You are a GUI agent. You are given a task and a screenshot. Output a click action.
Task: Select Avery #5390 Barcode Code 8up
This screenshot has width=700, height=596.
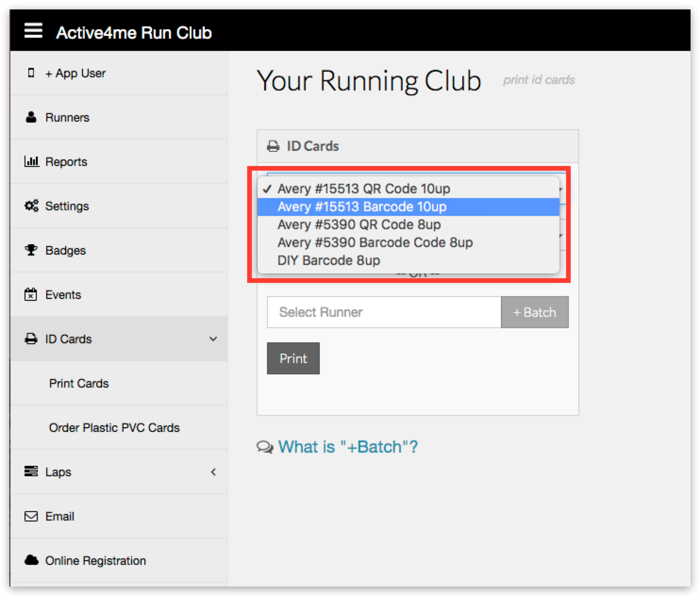(x=375, y=243)
